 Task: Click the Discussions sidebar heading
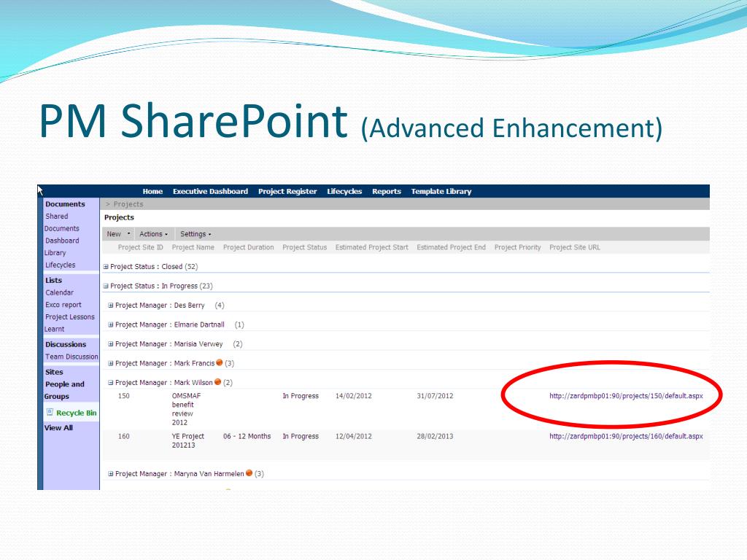pos(66,344)
